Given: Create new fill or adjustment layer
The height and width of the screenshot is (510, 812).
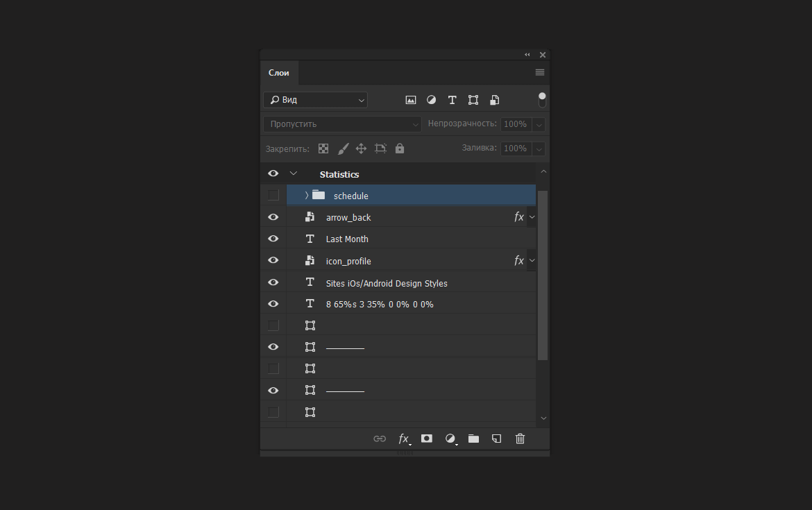Looking at the screenshot, I should click(450, 439).
